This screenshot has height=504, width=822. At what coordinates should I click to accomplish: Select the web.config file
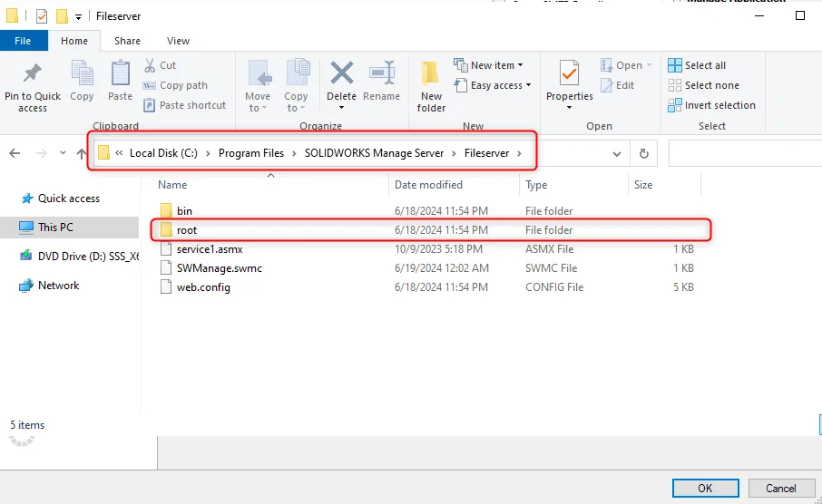point(203,287)
